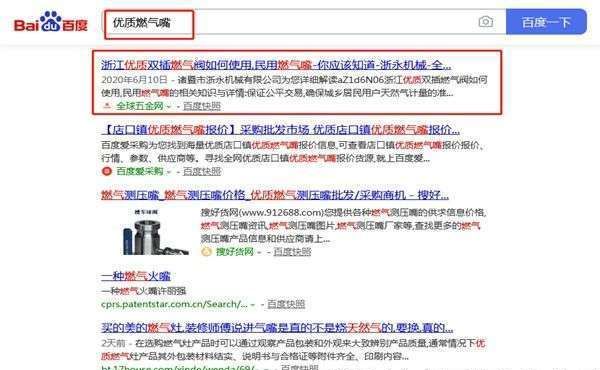
Task: Click 全球五金网 site icon
Action: click(107, 106)
